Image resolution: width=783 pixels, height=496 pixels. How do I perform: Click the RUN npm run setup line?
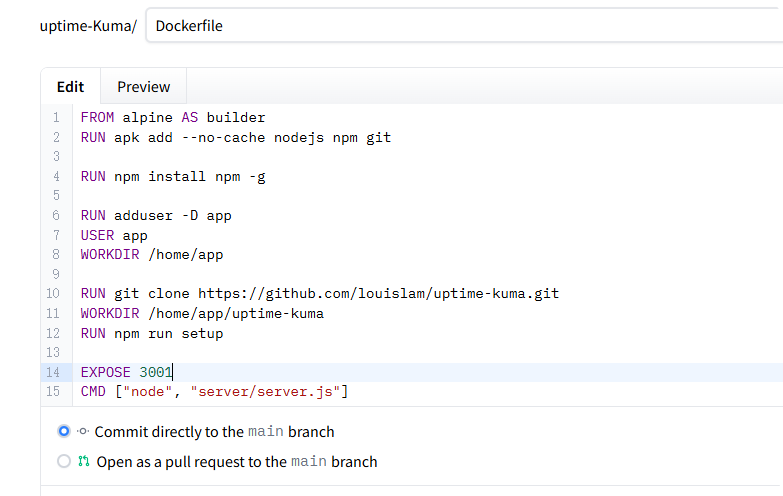tap(151, 333)
